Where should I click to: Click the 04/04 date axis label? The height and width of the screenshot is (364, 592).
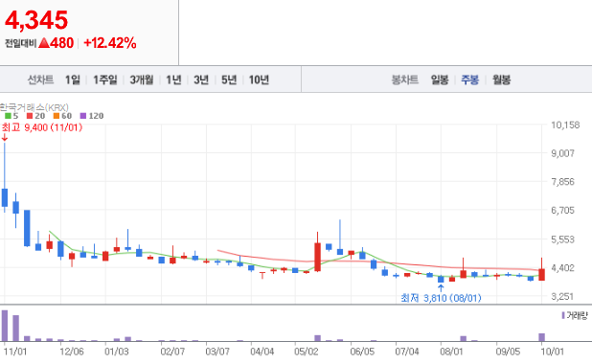coord(262,352)
